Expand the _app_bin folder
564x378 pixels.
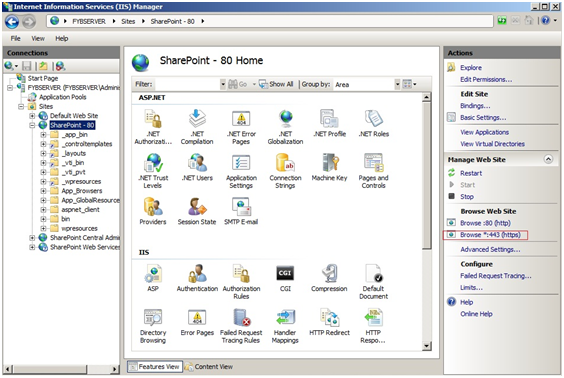click(x=43, y=135)
